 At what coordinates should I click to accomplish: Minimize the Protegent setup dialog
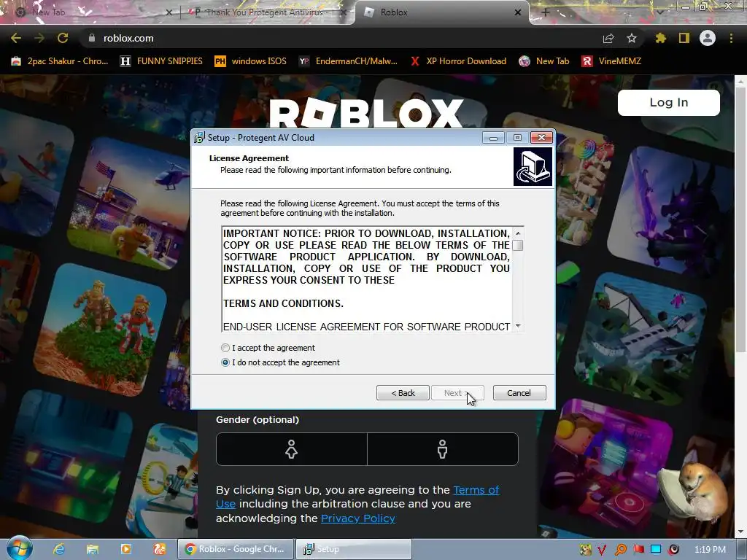pyautogui.click(x=493, y=138)
